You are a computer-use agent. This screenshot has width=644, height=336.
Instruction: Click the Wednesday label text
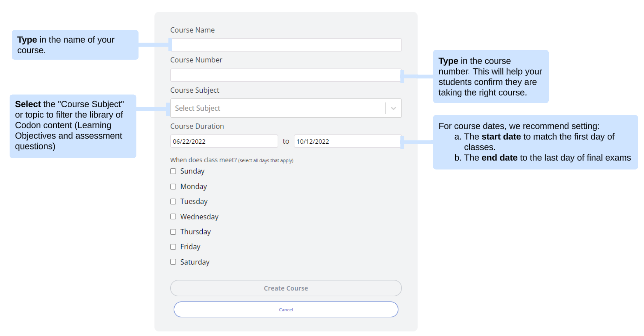click(x=199, y=217)
